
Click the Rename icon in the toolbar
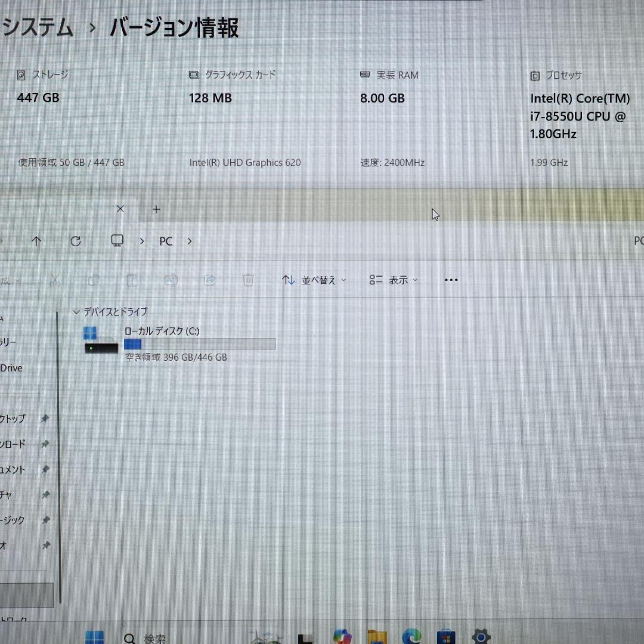click(x=171, y=280)
